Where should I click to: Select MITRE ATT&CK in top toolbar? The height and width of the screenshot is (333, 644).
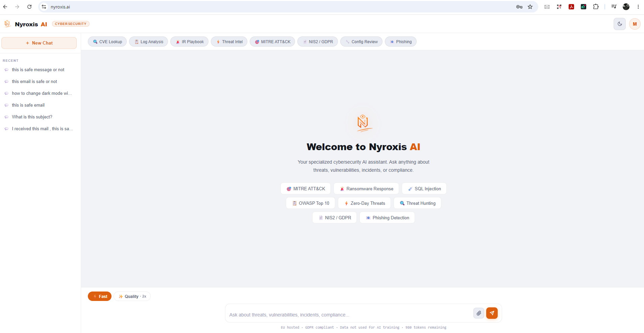pos(272,42)
